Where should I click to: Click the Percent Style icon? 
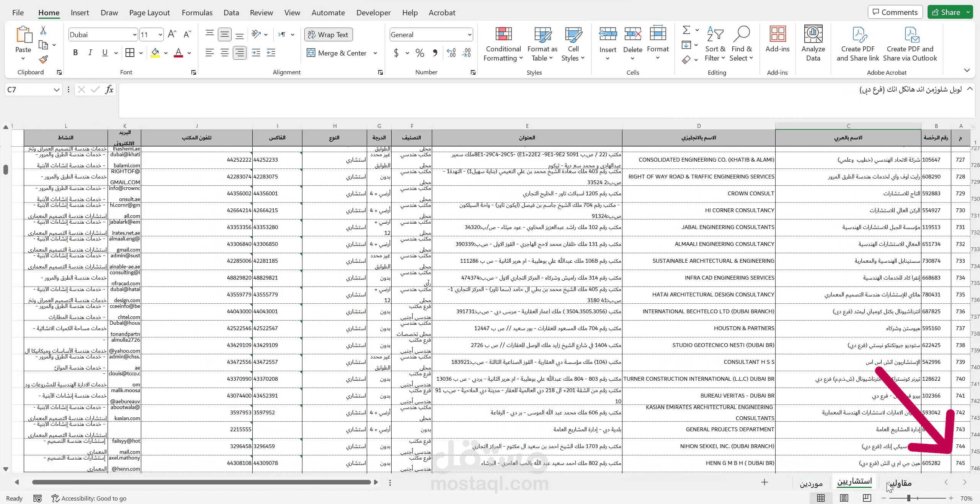tap(420, 53)
